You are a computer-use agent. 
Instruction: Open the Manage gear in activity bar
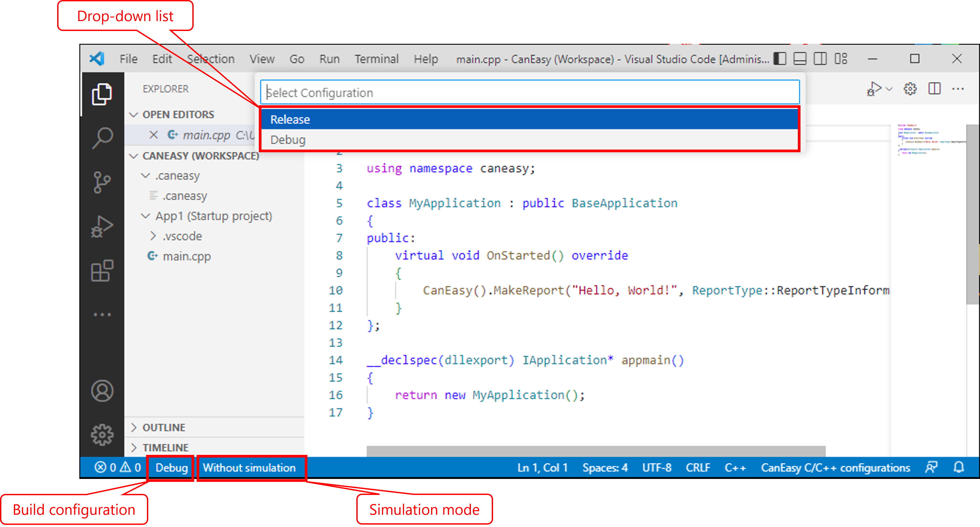[101, 435]
